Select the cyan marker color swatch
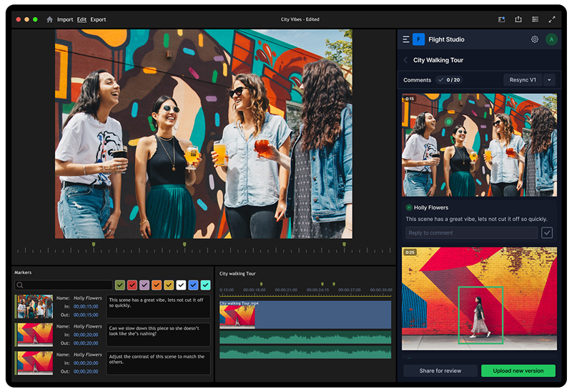Screen dimensions: 572x392 pyautogui.click(x=206, y=285)
